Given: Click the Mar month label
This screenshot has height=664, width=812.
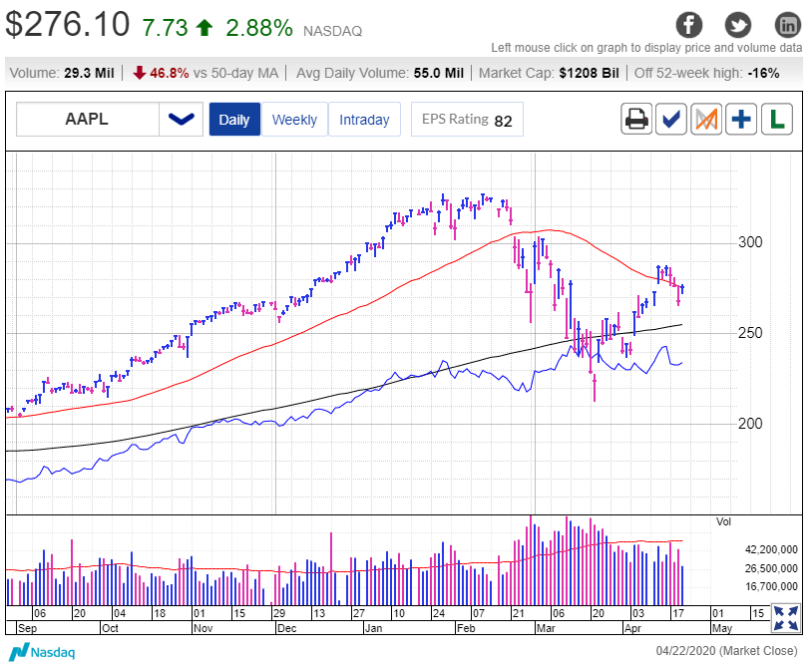Looking at the screenshot, I should [x=546, y=628].
